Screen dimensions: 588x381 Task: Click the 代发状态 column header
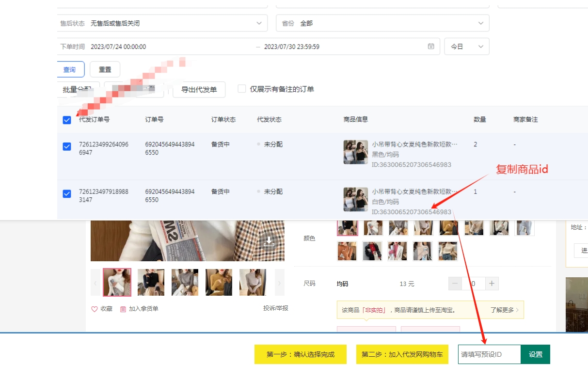tap(270, 119)
